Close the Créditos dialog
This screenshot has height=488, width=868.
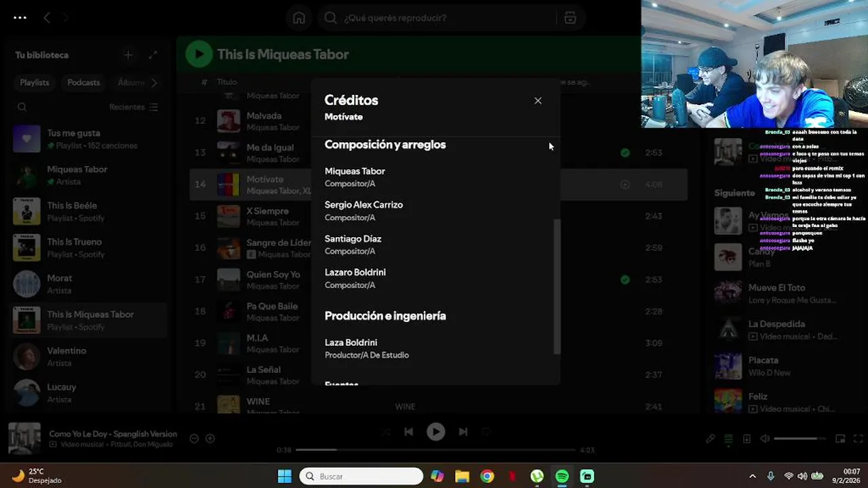pyautogui.click(x=538, y=100)
